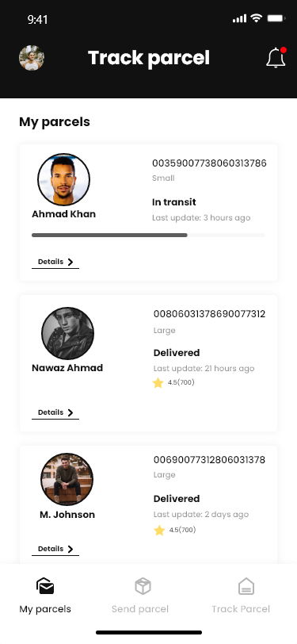This screenshot has height=644, width=297.
Task: Switch to the Send parcel tab label
Action: pyautogui.click(x=140, y=609)
